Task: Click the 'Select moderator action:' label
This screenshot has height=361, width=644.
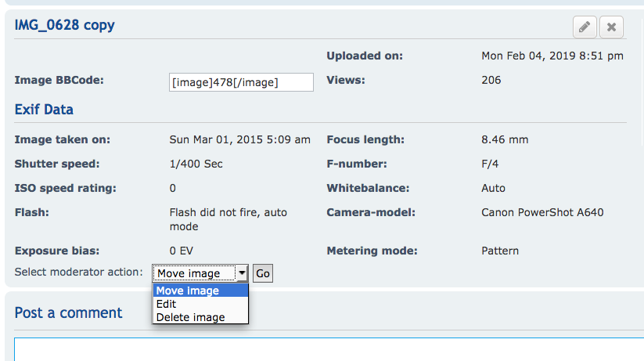Action: [x=78, y=273]
